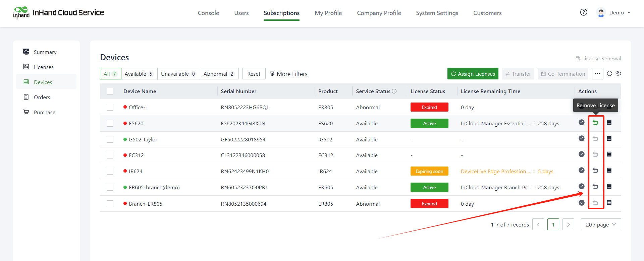The height and width of the screenshot is (261, 644).
Task: Select the Office-1 device checkbox
Action: 110,107
